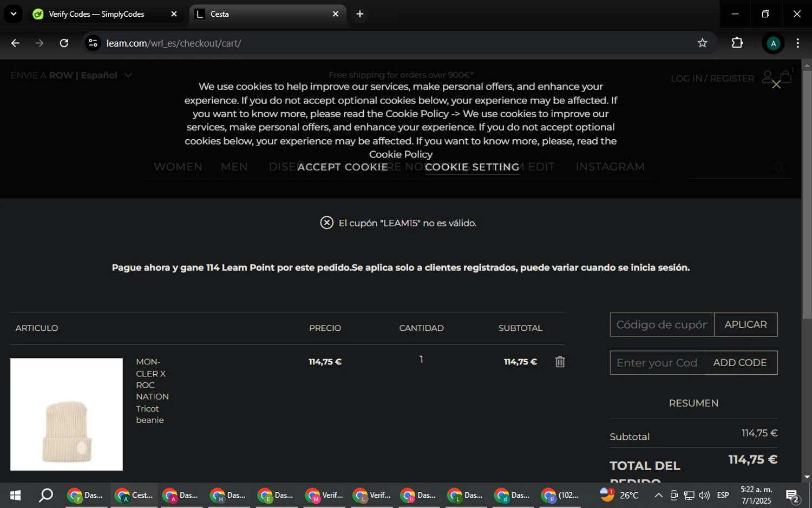812x508 pixels.
Task: Open the shopping bag icon in header
Action: [x=786, y=77]
